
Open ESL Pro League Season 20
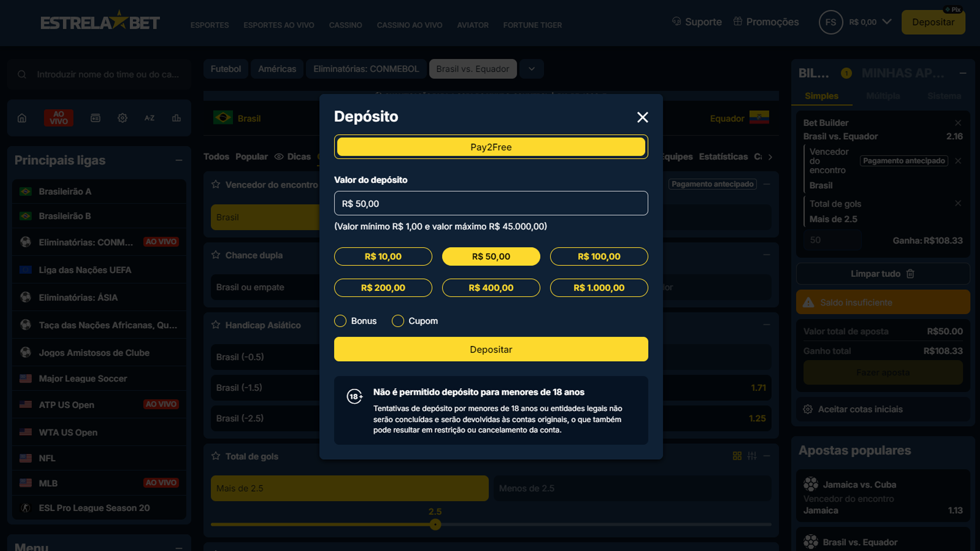click(x=99, y=508)
